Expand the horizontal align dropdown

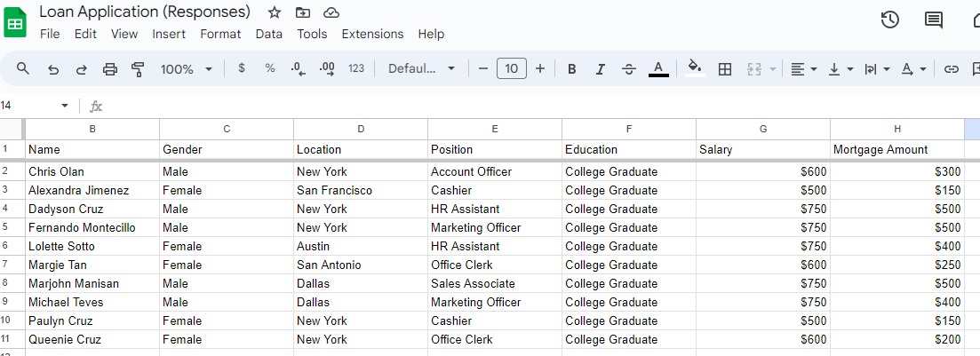[804, 68]
